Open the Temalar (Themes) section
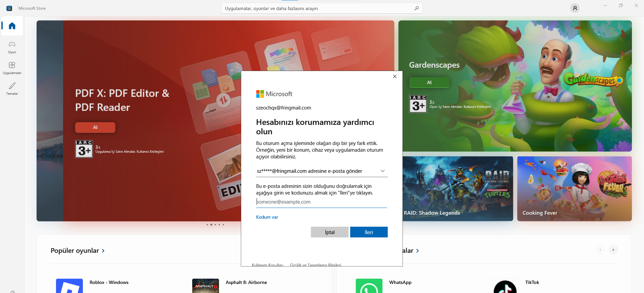Screen dimensions: 644x293 coord(12,89)
